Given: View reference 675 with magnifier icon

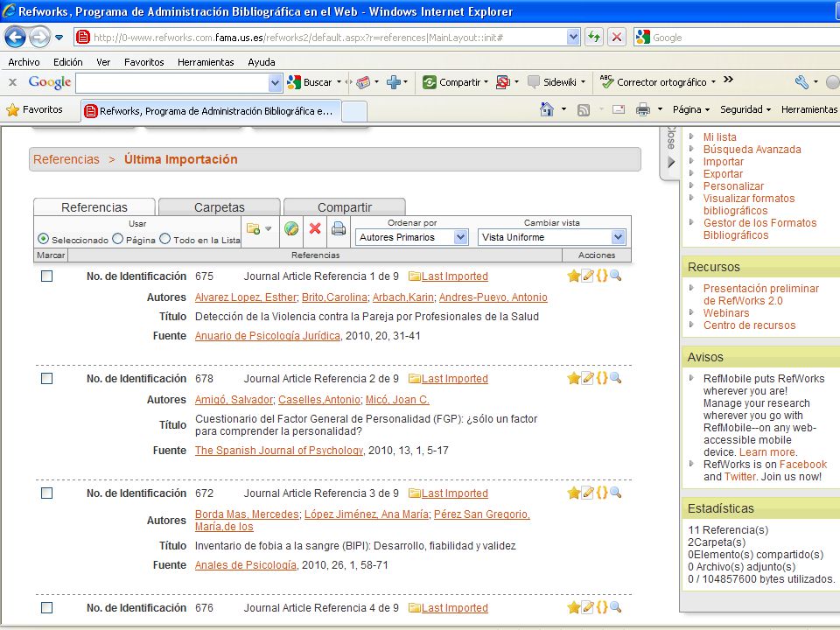Looking at the screenshot, I should [x=615, y=276].
